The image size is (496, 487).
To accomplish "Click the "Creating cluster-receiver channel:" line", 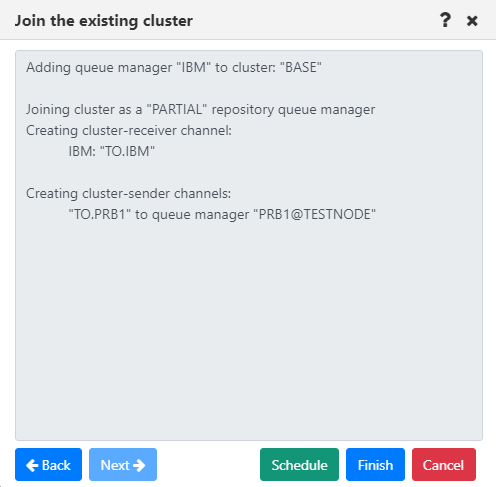I will [129, 130].
